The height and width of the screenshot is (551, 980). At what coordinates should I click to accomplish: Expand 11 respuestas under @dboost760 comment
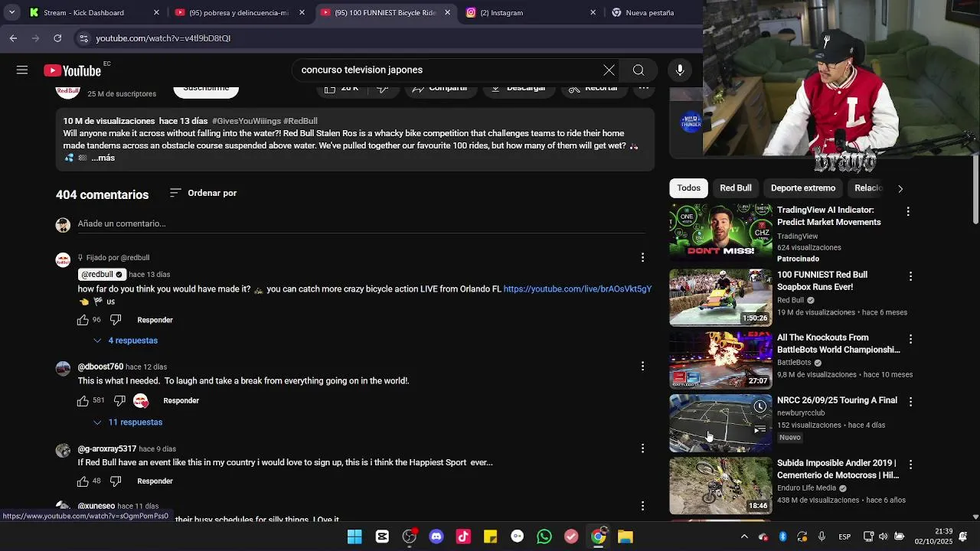click(x=128, y=422)
